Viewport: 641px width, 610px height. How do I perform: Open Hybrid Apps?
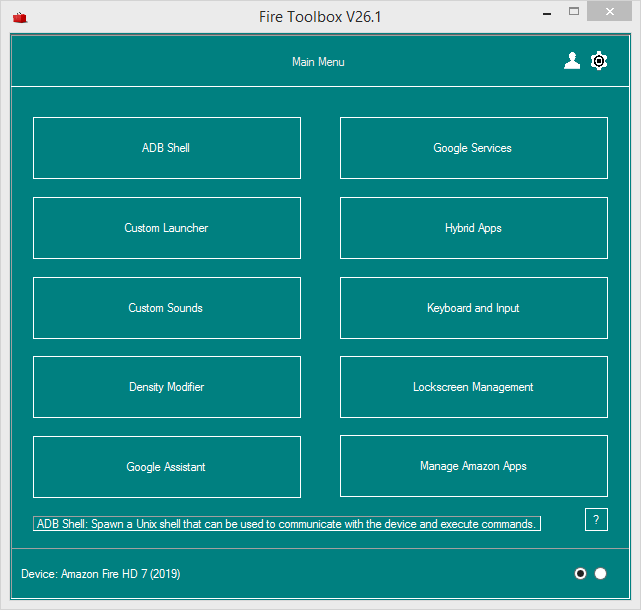(x=474, y=228)
